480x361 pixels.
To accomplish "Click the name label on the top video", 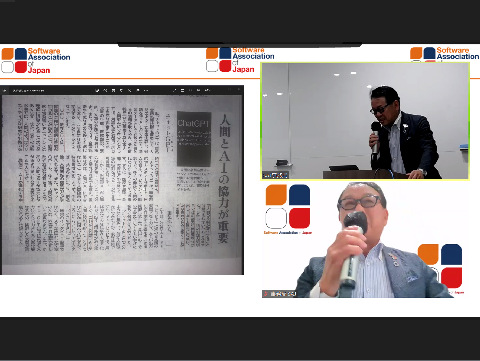I will pos(275,175).
